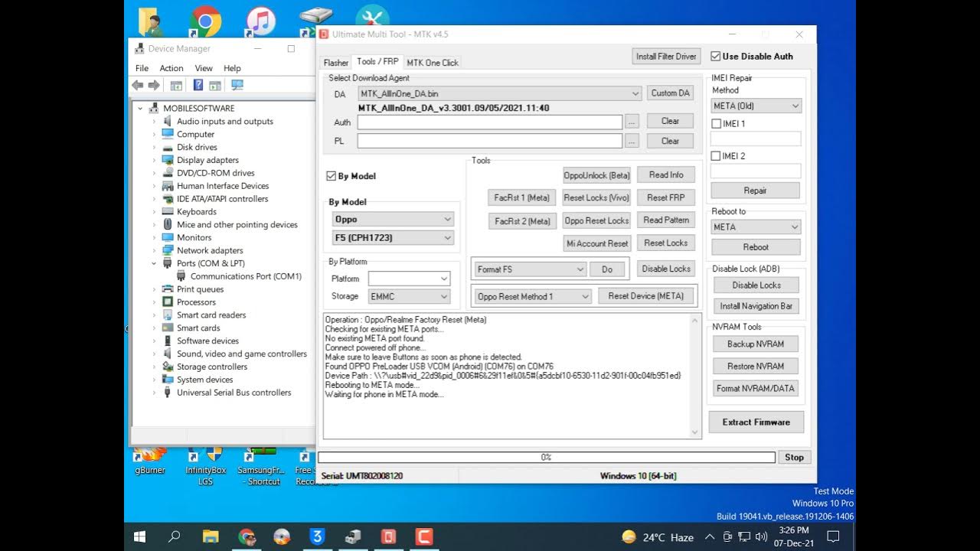The width and height of the screenshot is (980, 551).
Task: Click the Forward arrow in Device Manager toolbar
Action: coord(154,86)
